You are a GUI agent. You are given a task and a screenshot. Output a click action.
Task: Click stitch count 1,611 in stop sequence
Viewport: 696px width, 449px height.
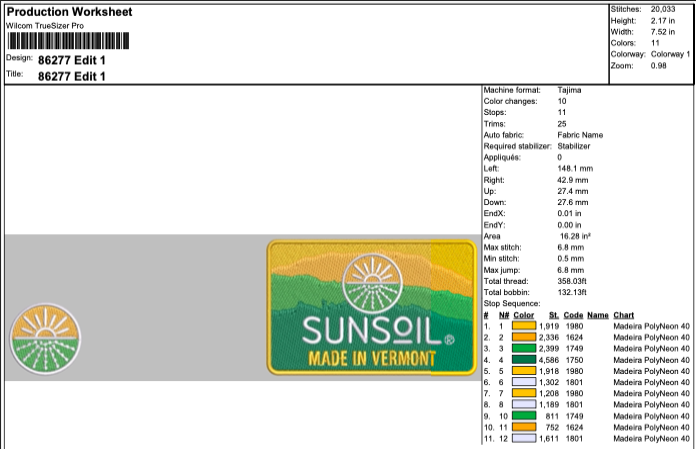[549, 438]
